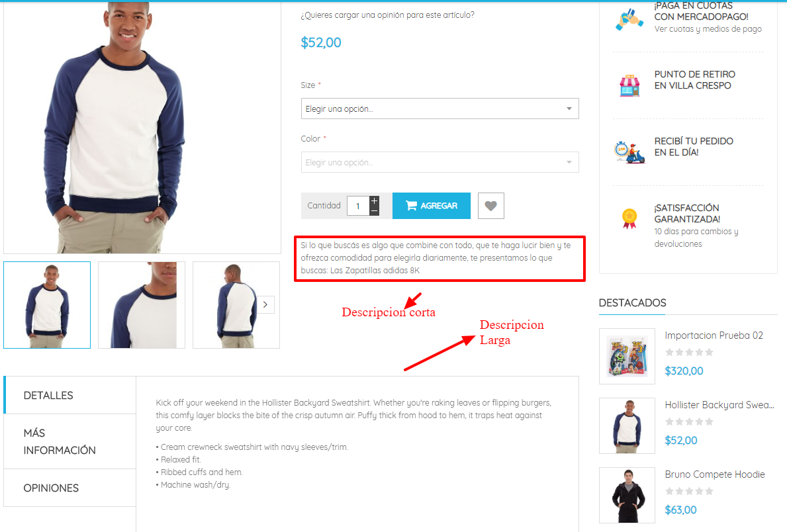Viewport: 787px width, 532px height.
Task: Click the link to submit a review
Action: click(387, 15)
